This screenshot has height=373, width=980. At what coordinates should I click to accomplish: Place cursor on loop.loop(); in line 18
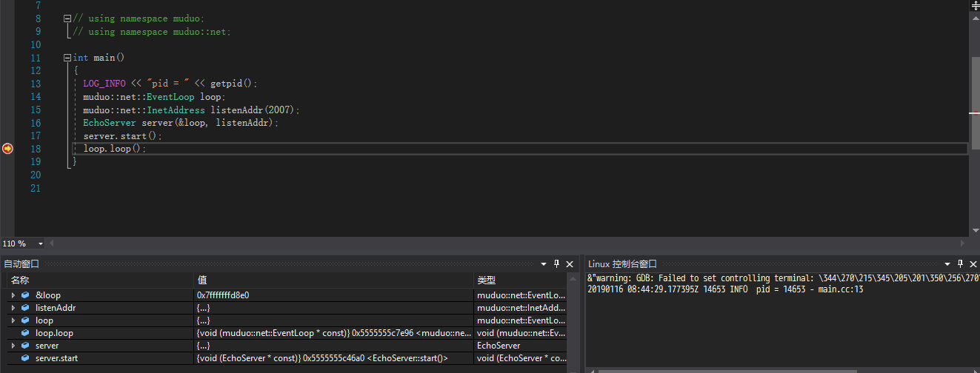(115, 149)
